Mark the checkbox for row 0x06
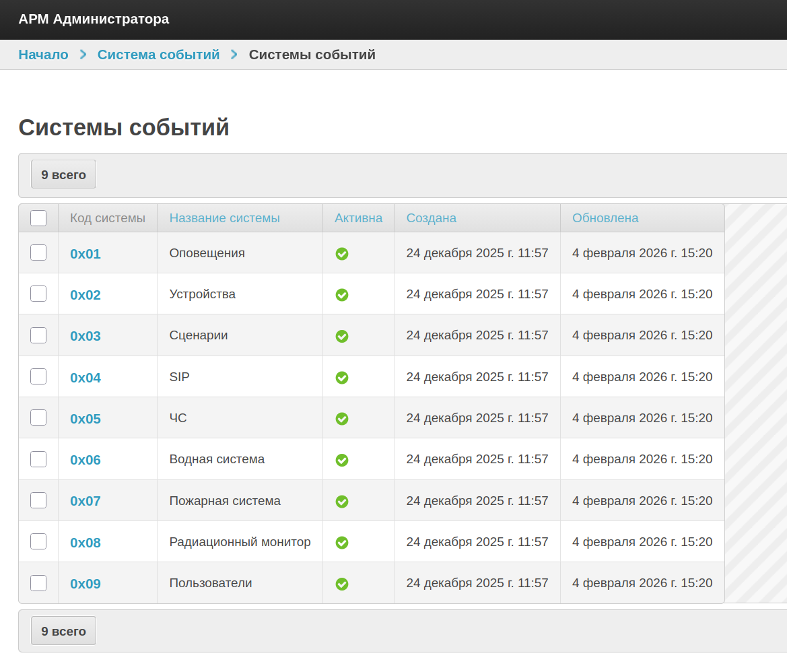 [x=38, y=459]
